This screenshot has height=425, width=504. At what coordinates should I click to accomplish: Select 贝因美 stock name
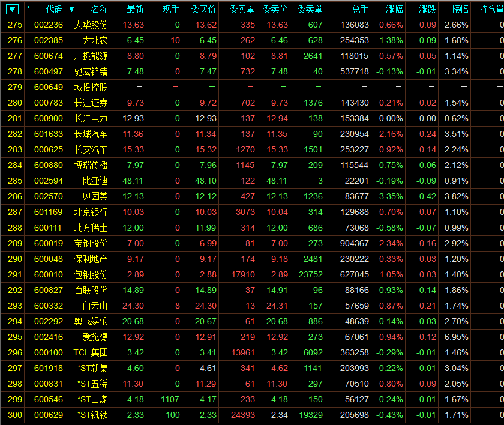pos(95,196)
